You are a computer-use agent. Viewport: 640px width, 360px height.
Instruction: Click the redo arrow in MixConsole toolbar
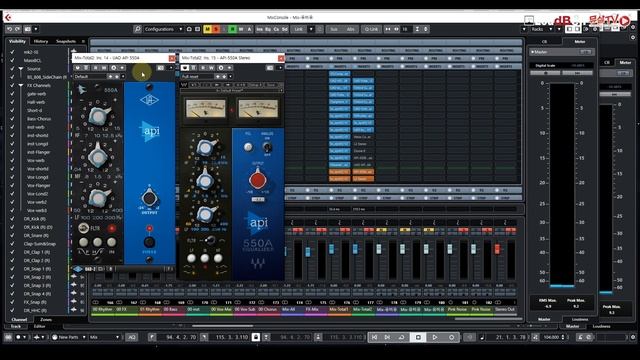coord(17,29)
